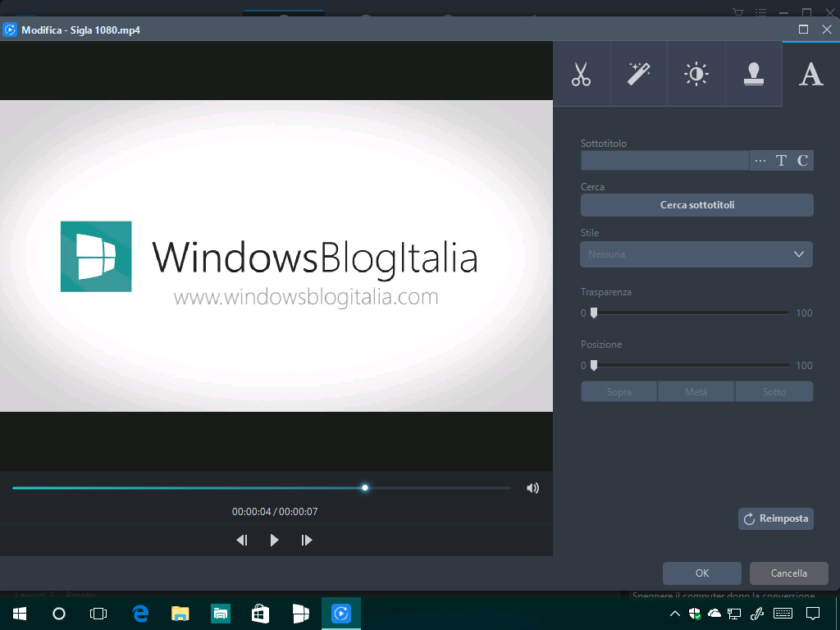Open the Action Center notifications
This screenshot has height=630, width=840.
coord(813,614)
